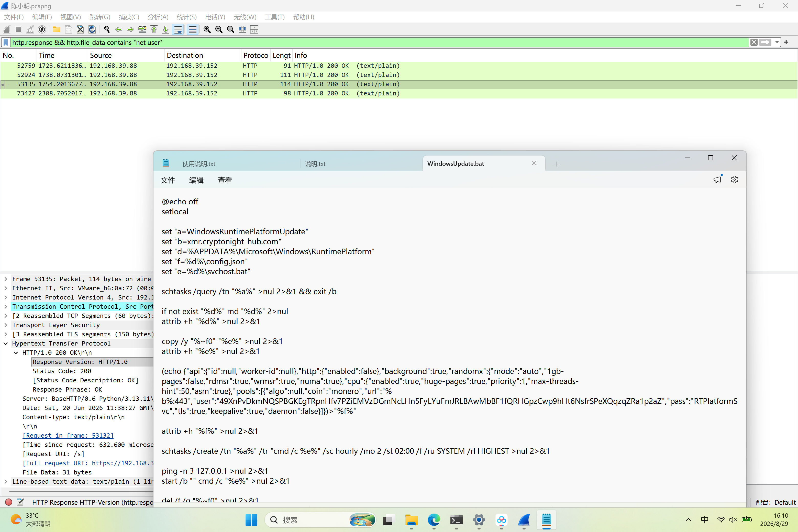Zoom out on packet list text
Image resolution: width=798 pixels, height=532 pixels.
[219, 29]
